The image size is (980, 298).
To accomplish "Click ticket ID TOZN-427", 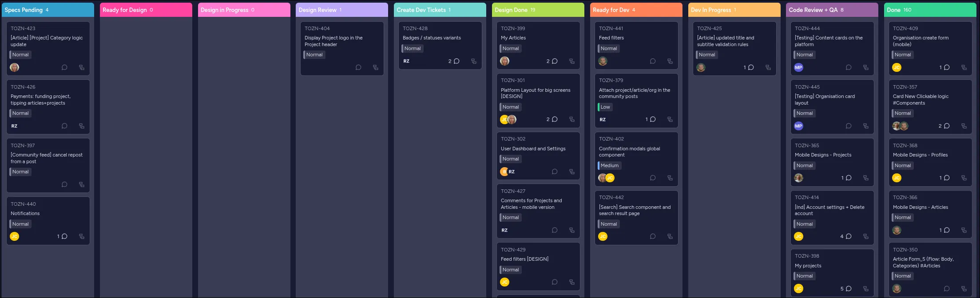I will 513,191.
